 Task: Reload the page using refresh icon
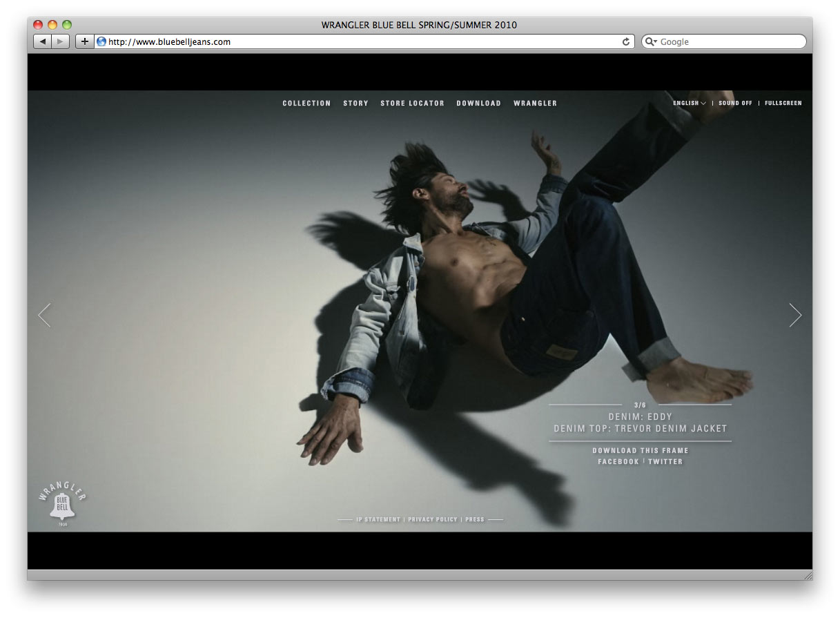click(626, 41)
